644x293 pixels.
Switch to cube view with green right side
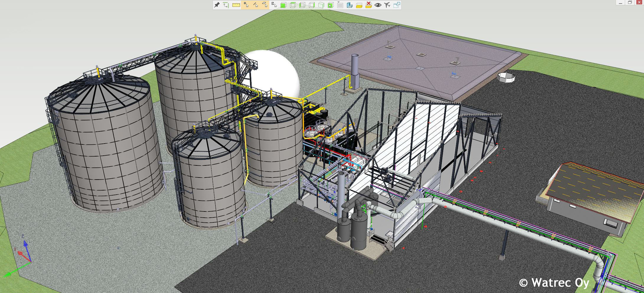pos(312,5)
